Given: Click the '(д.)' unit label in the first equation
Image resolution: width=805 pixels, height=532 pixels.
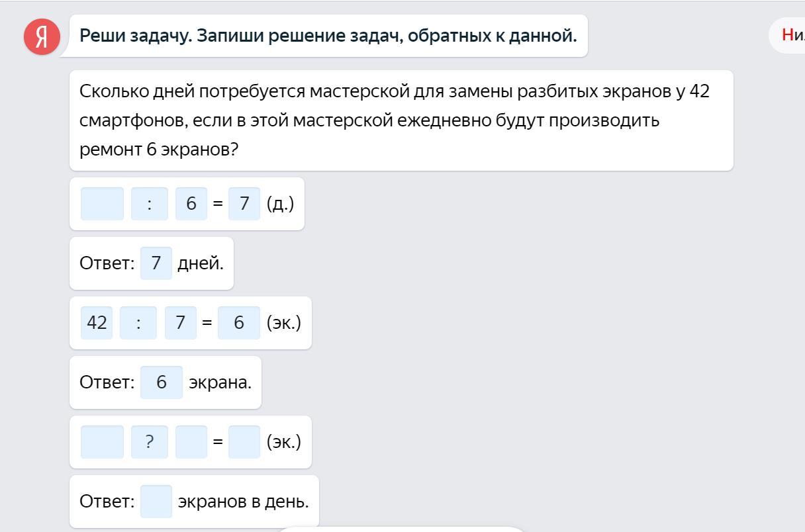Looking at the screenshot, I should coord(280,204).
